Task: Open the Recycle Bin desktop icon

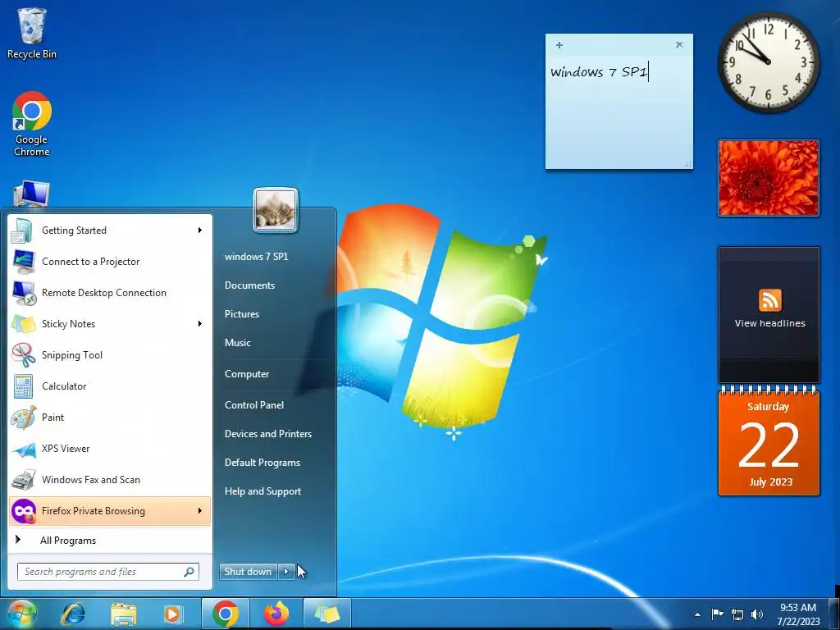Action: pyautogui.click(x=32, y=32)
